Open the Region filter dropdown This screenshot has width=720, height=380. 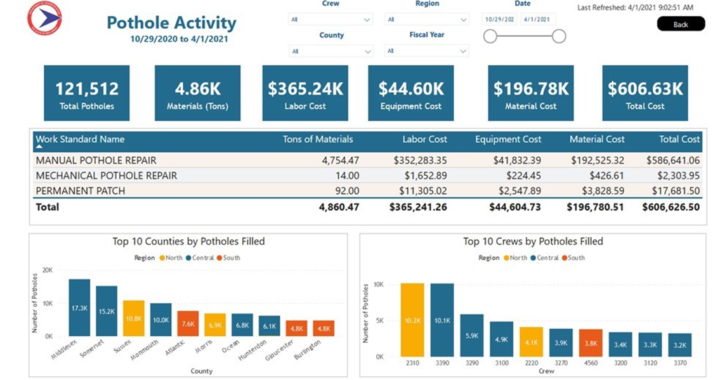[x=427, y=19]
